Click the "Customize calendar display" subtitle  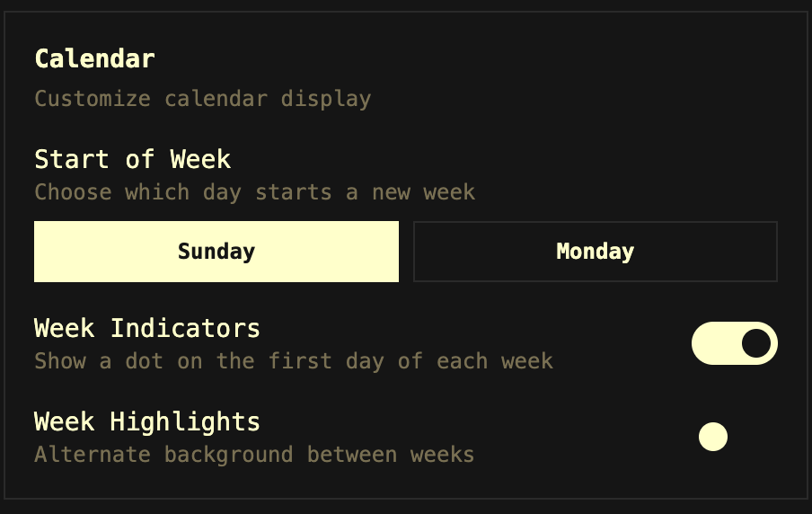click(202, 99)
